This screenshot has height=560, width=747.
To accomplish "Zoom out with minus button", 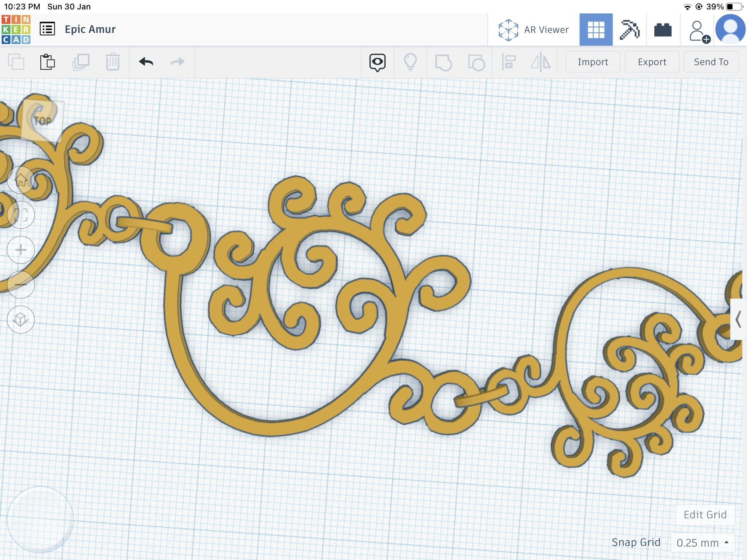I will [21, 285].
